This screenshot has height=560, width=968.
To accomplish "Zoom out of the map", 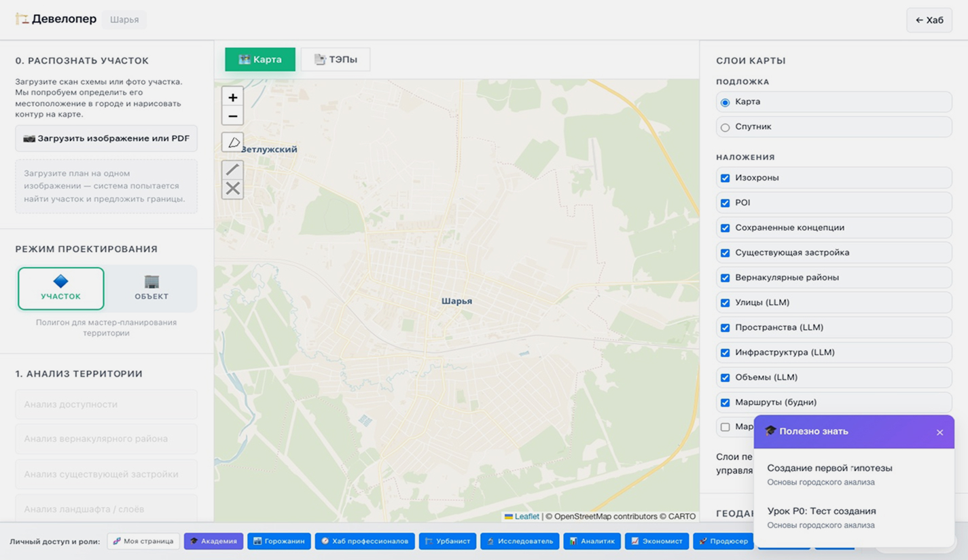I will (232, 116).
